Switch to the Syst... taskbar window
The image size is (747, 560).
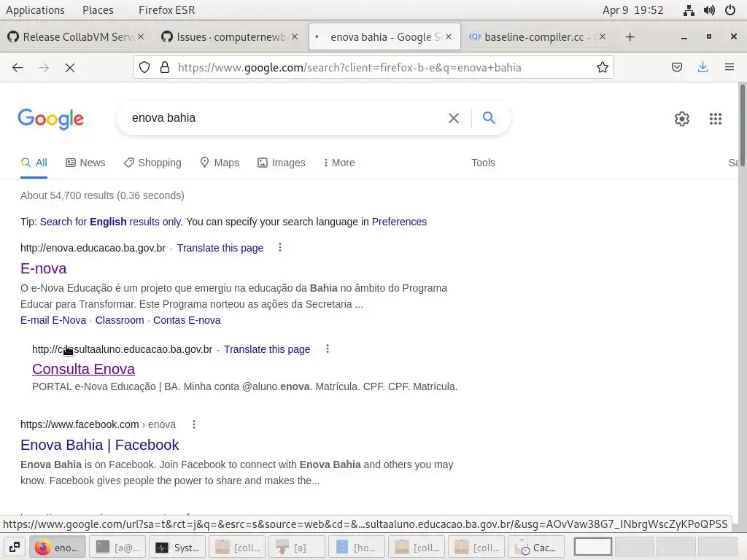coord(178,548)
